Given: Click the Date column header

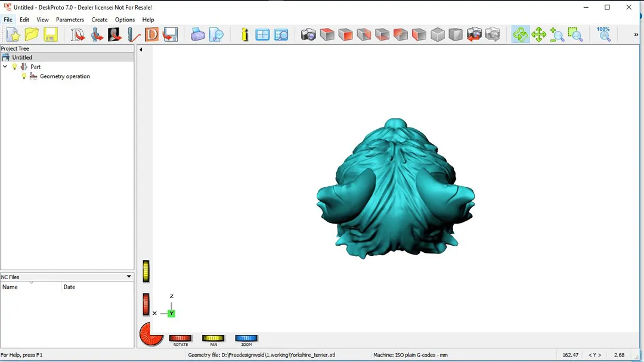Looking at the screenshot, I should coord(95,287).
